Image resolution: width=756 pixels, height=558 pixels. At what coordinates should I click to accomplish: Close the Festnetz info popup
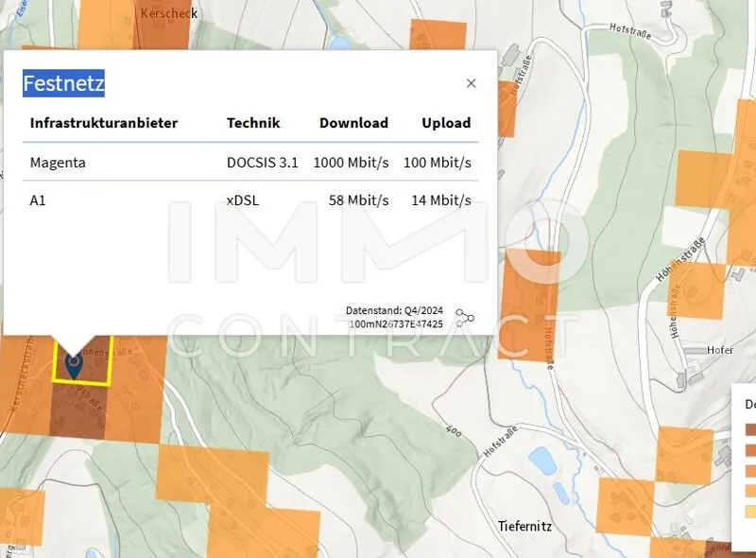pos(472,83)
